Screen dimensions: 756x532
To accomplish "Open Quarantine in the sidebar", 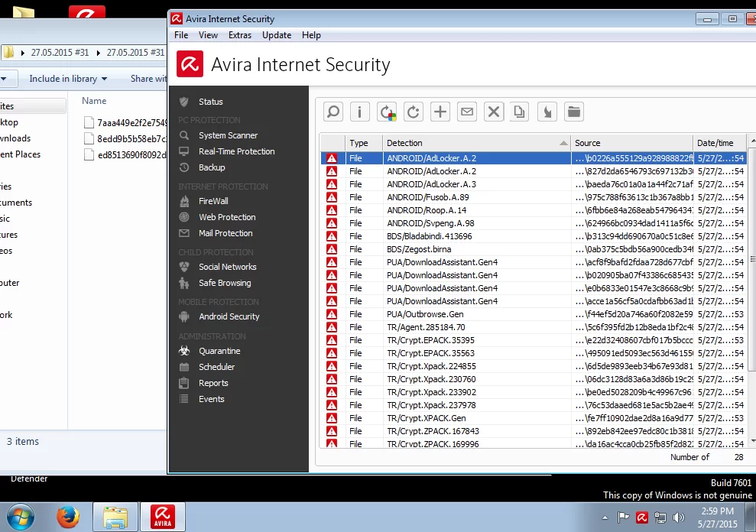I will pos(219,351).
